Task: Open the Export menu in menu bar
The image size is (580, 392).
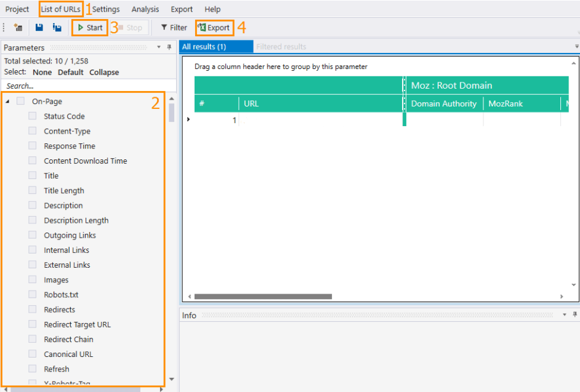Action: pyautogui.click(x=181, y=9)
